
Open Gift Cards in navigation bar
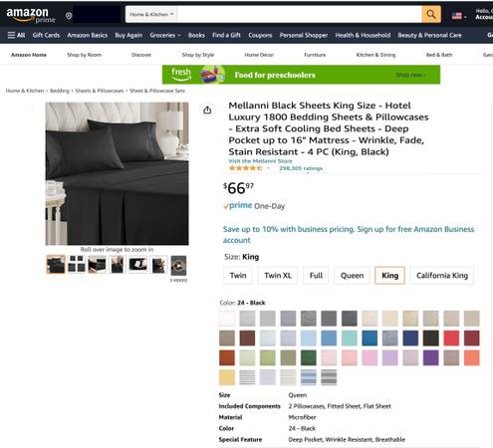tap(46, 35)
